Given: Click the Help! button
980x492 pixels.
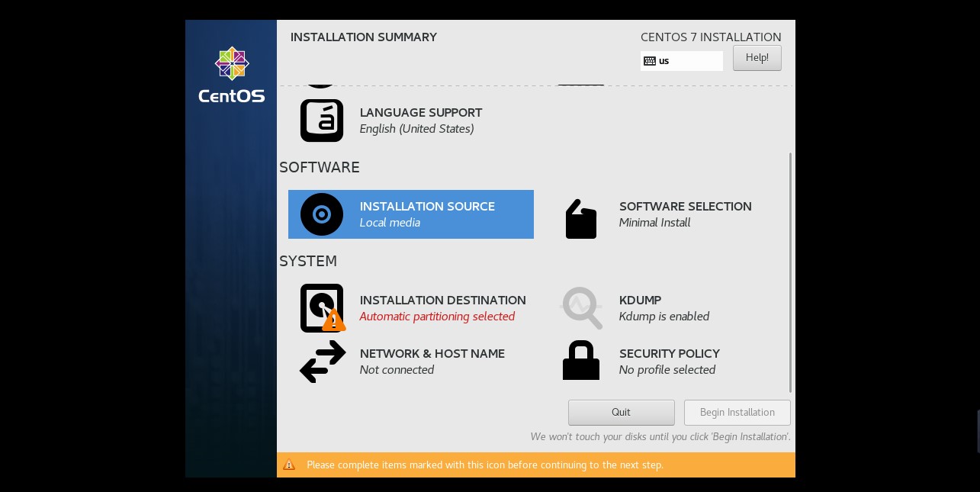Looking at the screenshot, I should coord(757,58).
